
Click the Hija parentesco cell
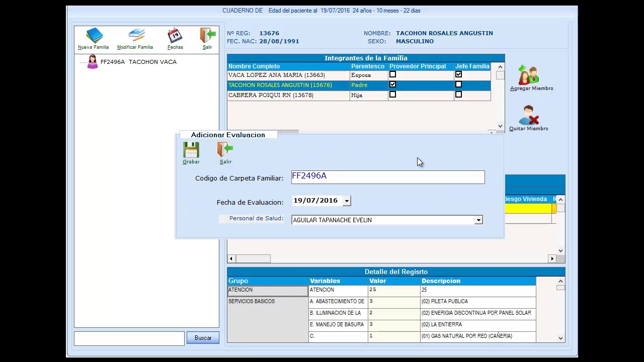point(369,95)
